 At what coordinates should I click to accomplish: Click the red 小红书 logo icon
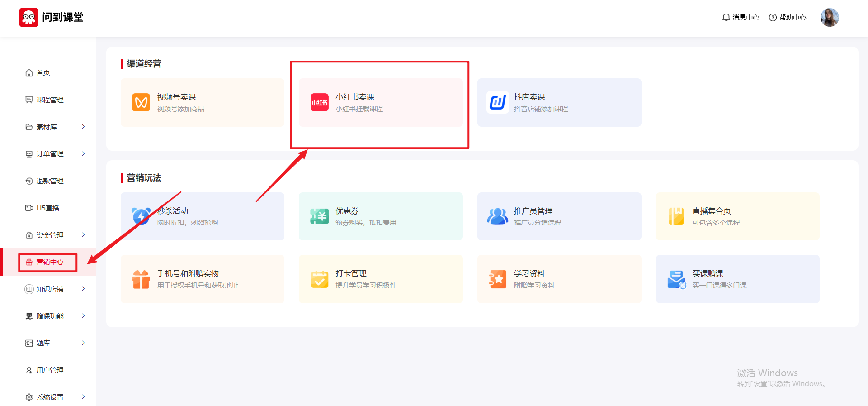pyautogui.click(x=320, y=102)
